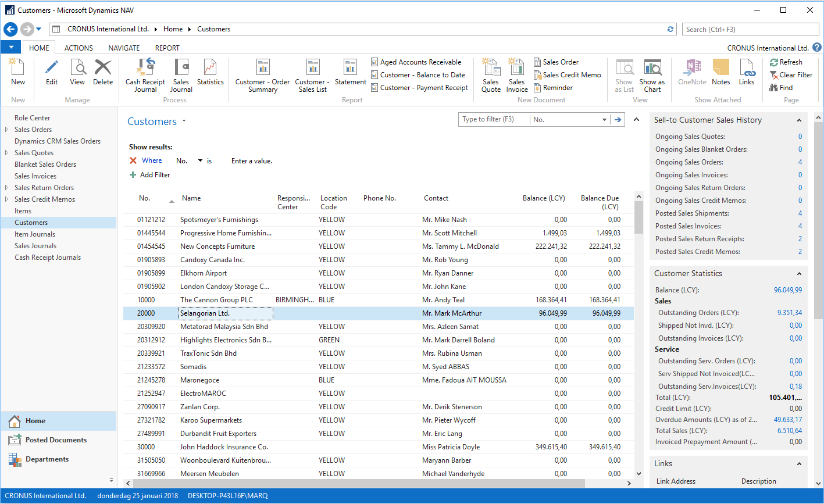The image size is (824, 504).
Task: Switch to the REPORT ribbon tab
Action: point(167,48)
